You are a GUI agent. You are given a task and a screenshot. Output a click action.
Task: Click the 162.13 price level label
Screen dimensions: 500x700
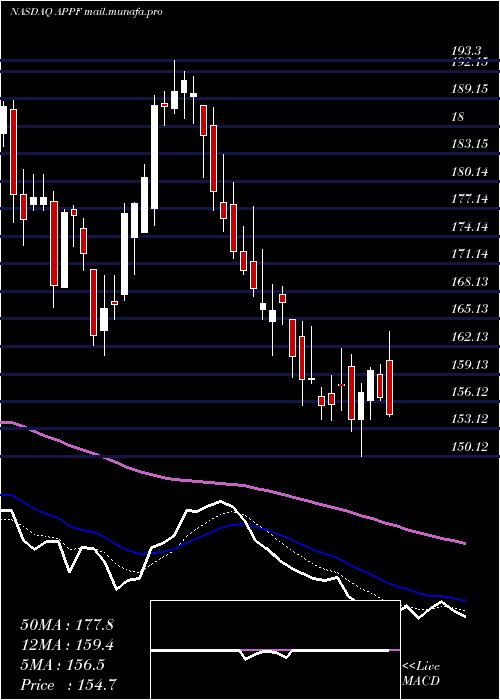coord(470,337)
